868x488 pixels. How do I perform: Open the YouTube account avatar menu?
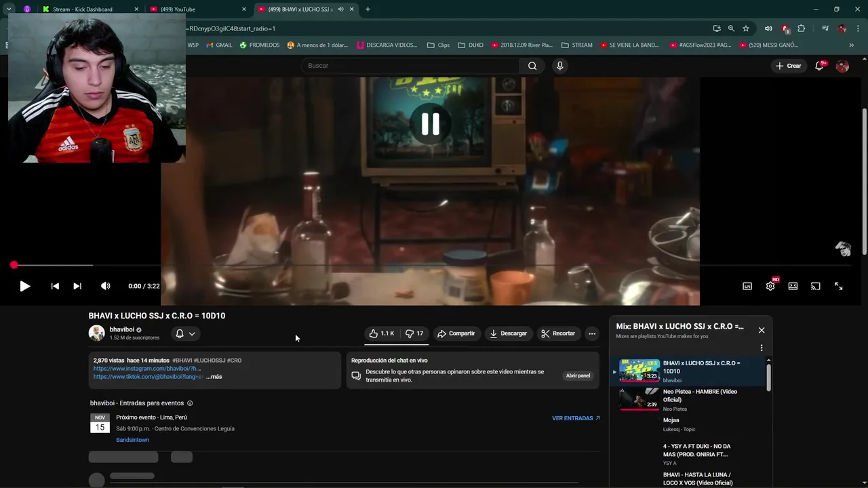click(842, 66)
